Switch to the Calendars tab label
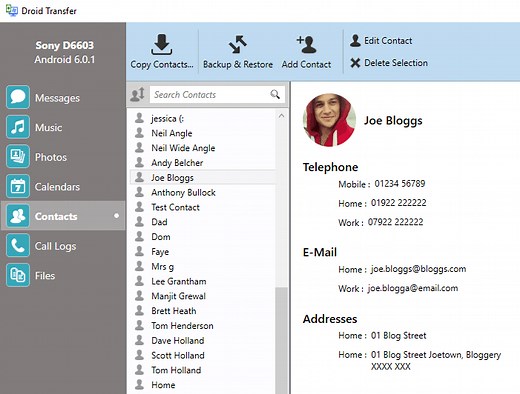 tap(57, 187)
